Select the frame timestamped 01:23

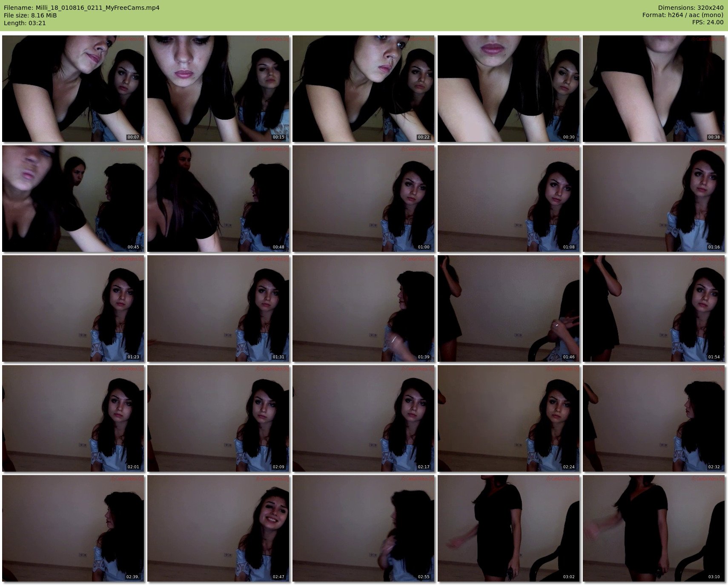tap(73, 308)
